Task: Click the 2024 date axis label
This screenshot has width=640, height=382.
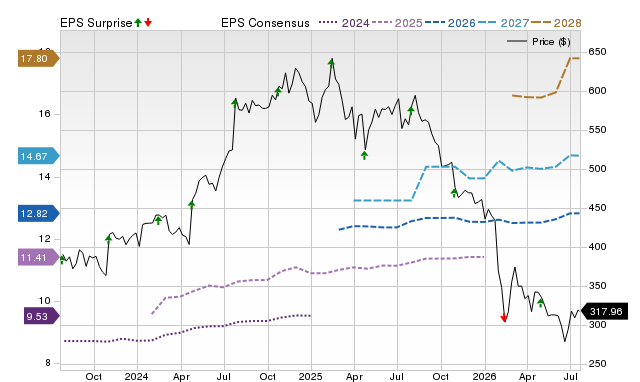Action: (x=136, y=376)
